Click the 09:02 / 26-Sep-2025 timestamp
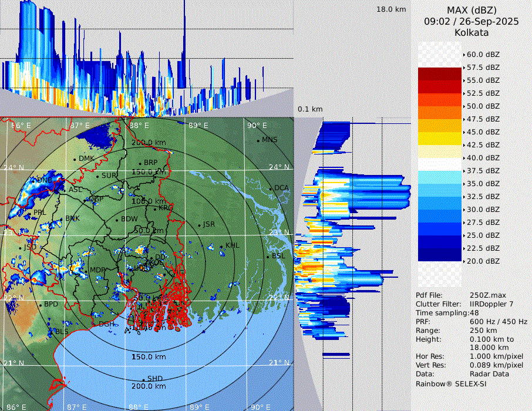The height and width of the screenshot is (411, 532). (471, 21)
